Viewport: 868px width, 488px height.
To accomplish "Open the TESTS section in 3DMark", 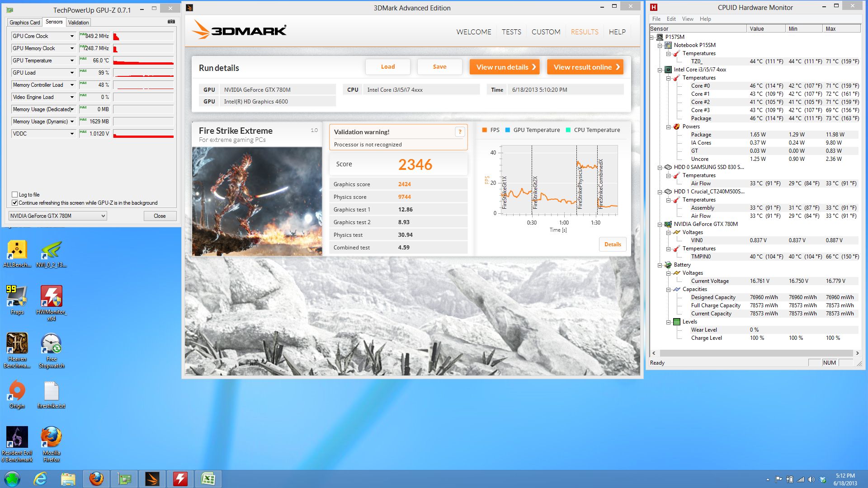I will (x=511, y=32).
